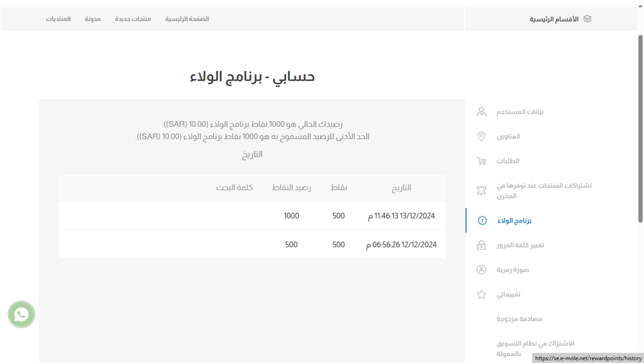Click the تغيير كلمة المرور sidebar link

click(x=520, y=245)
